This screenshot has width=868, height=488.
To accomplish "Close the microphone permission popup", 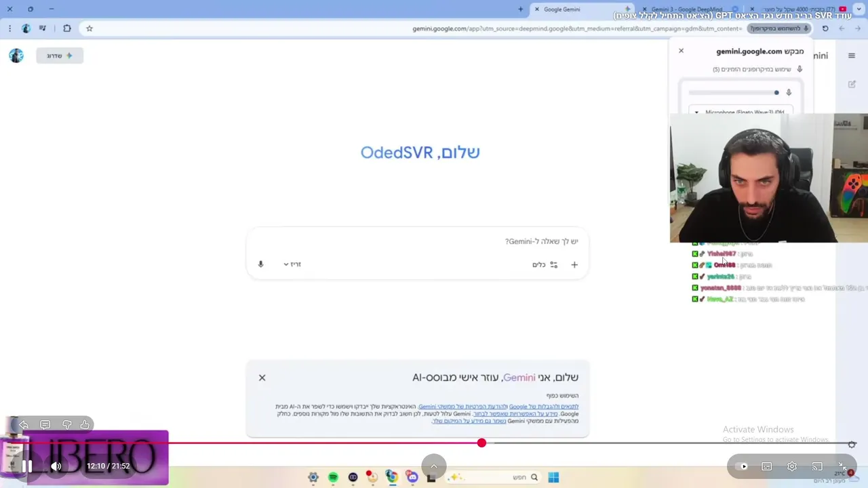I will pos(682,51).
